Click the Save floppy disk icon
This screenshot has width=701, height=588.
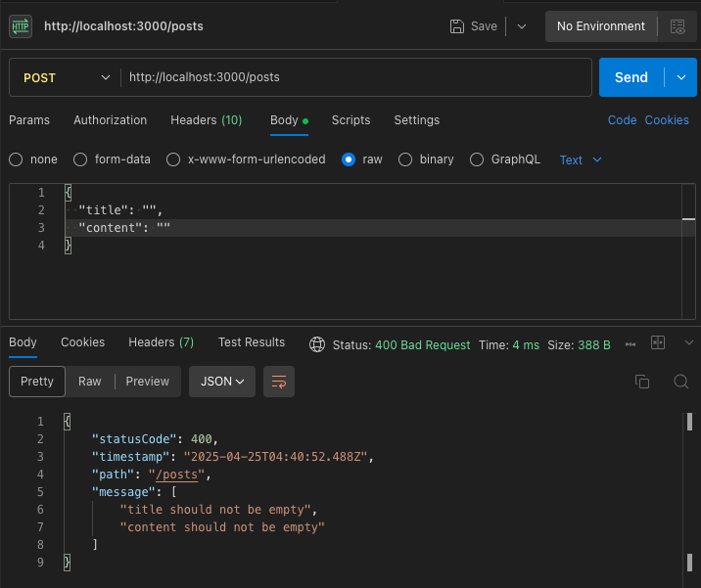(457, 26)
